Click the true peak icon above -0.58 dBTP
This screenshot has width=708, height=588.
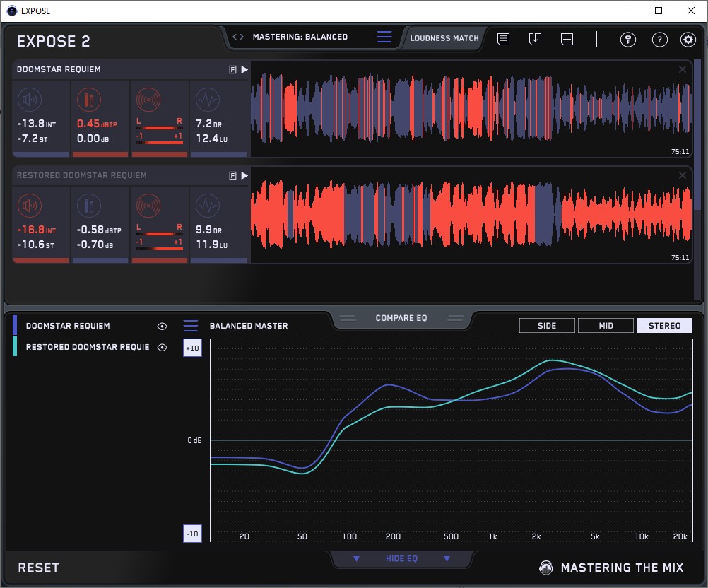(89, 206)
